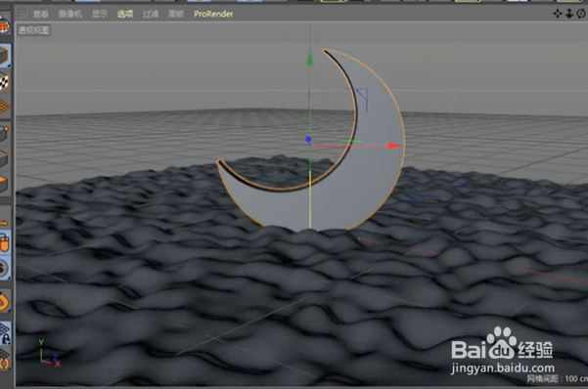Click the red X-axis arrow handle
Image resolution: width=588 pixels, height=389 pixels.
pyautogui.click(x=393, y=146)
